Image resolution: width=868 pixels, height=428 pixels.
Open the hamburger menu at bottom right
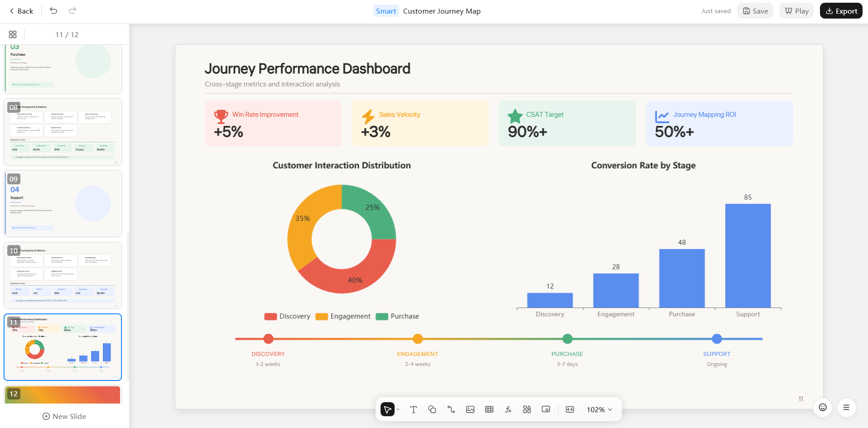[846, 407]
